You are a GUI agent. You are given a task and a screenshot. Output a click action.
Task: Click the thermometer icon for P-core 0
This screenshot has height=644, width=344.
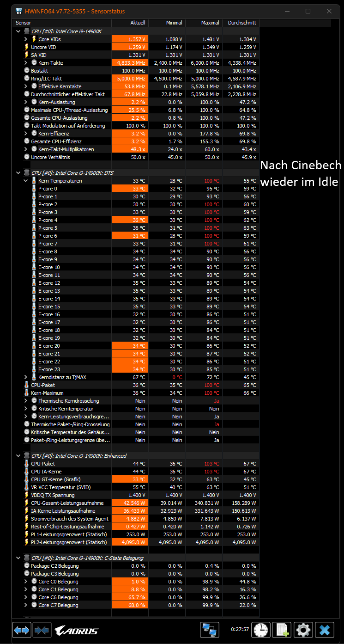34,189
